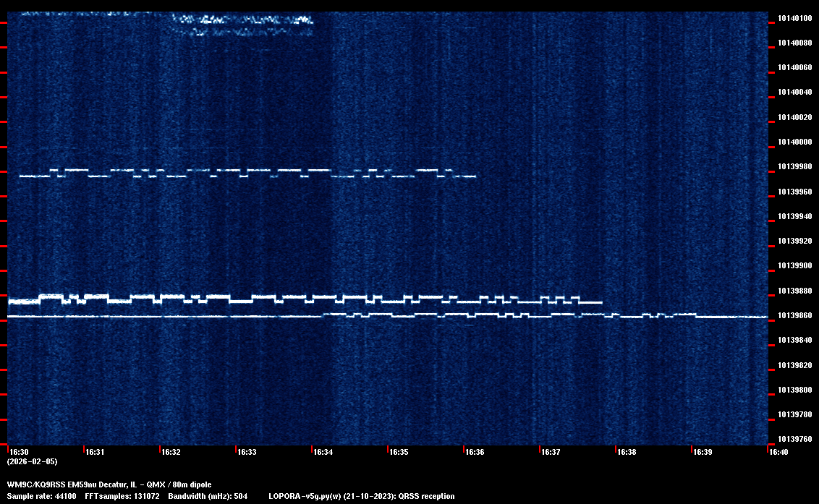Click the 16:30 time axis label

click(x=18, y=452)
